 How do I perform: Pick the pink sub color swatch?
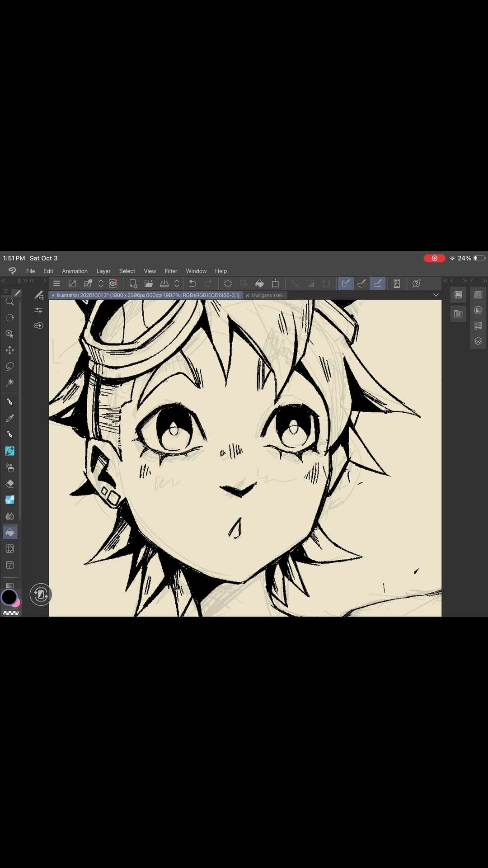pyautogui.click(x=17, y=603)
